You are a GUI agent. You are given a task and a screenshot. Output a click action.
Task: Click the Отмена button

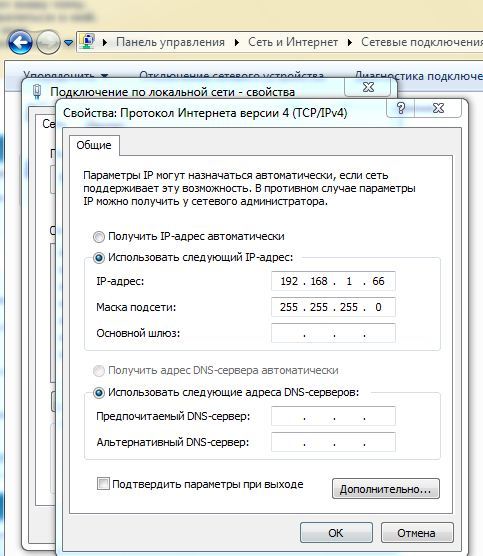click(417, 533)
